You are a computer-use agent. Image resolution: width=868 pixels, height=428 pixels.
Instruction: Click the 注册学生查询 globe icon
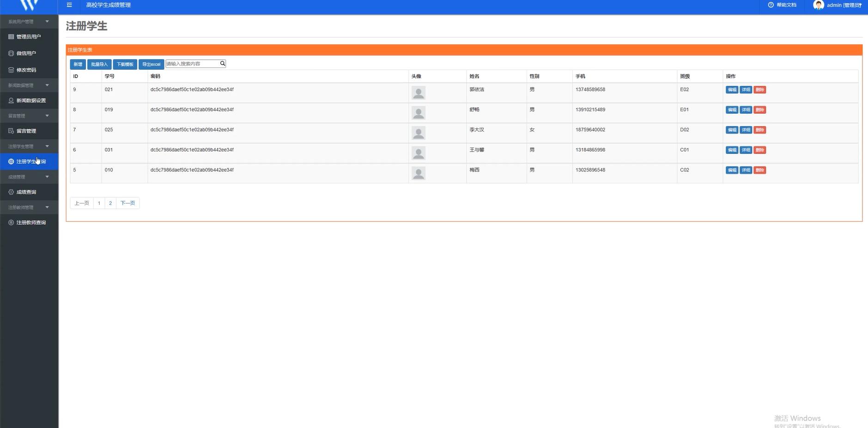pyautogui.click(x=11, y=161)
